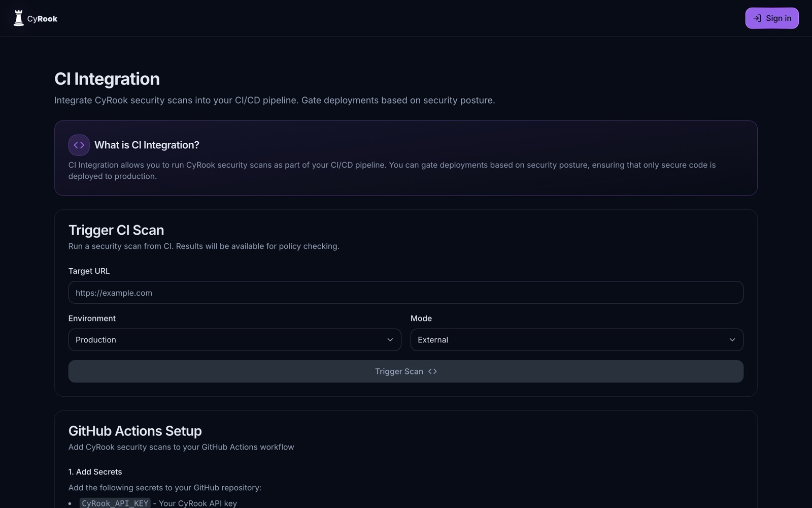Click the Target URL label
Viewport: 812px width, 508px height.
point(89,271)
